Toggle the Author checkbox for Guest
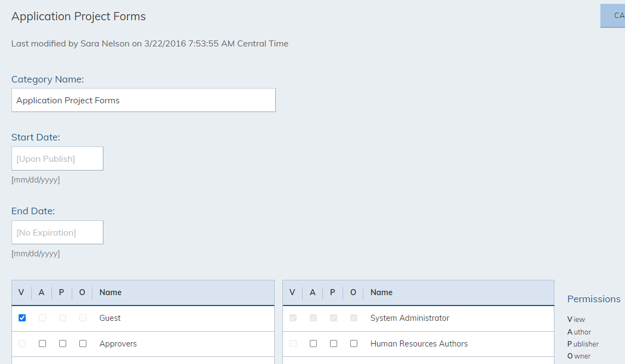The width and height of the screenshot is (625, 364). click(42, 318)
